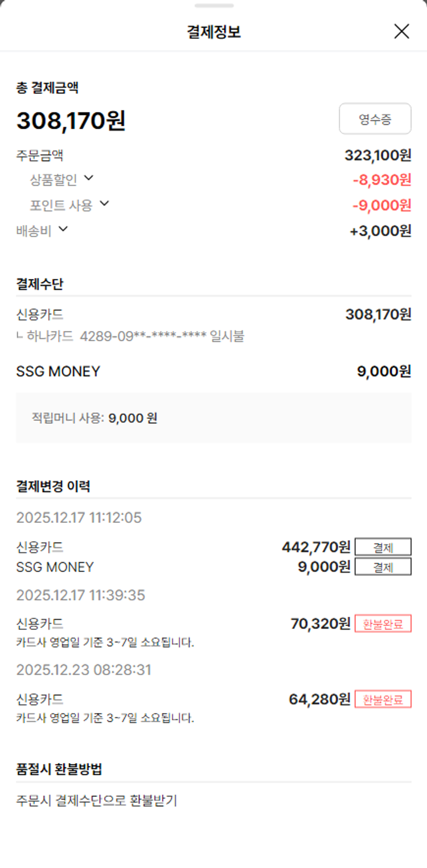Expand the 배송비 details chevron
Screen dimensions: 427x868
(x=63, y=229)
